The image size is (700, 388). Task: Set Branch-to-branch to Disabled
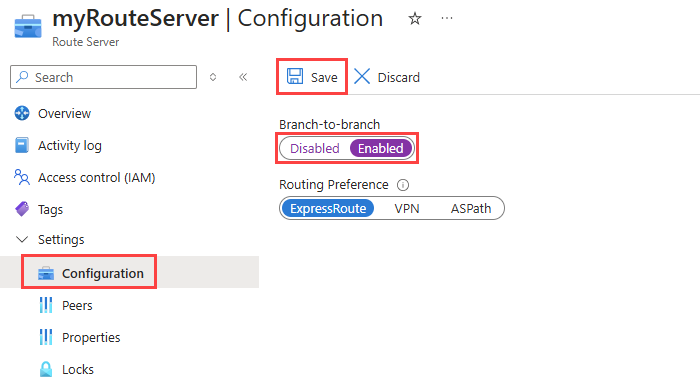click(x=314, y=148)
